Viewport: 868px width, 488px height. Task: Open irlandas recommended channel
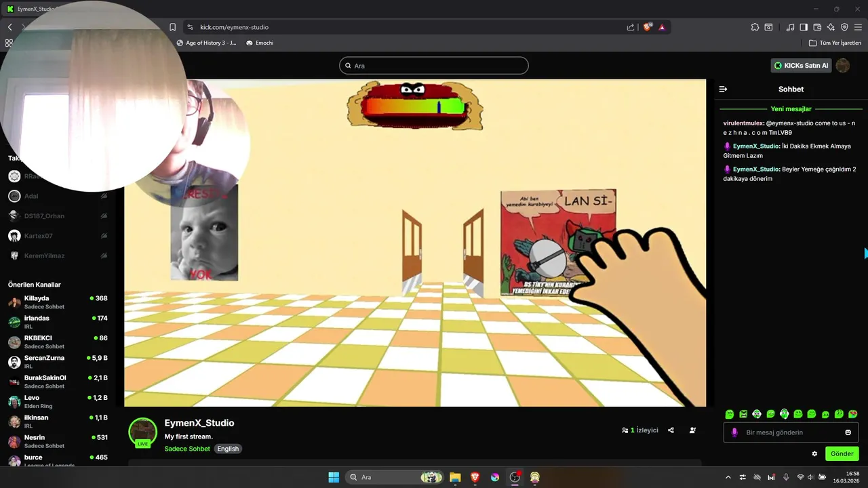58,322
